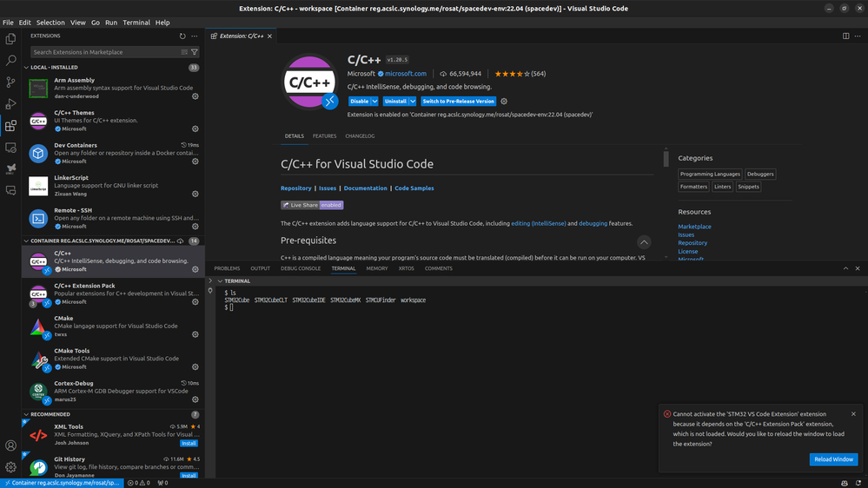Click the Reload Window button
Screen dimensions: 868x488
[x=833, y=459]
